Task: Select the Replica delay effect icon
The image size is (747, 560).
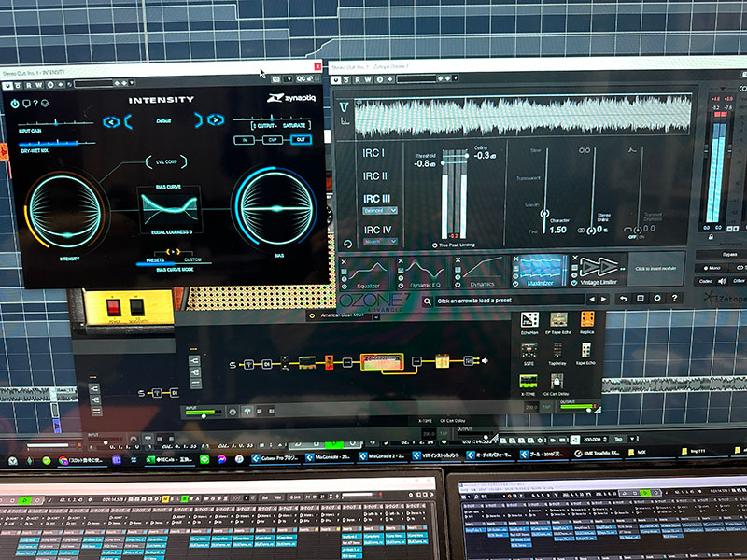Action: point(587,319)
